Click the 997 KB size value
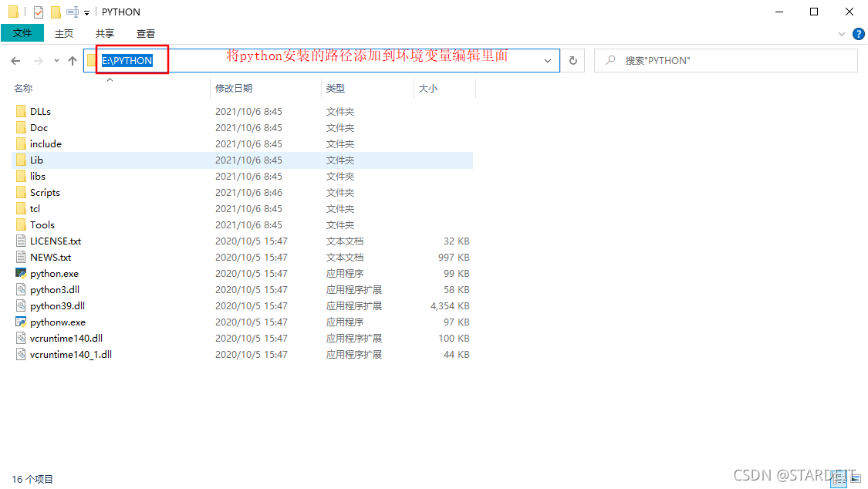 click(454, 257)
